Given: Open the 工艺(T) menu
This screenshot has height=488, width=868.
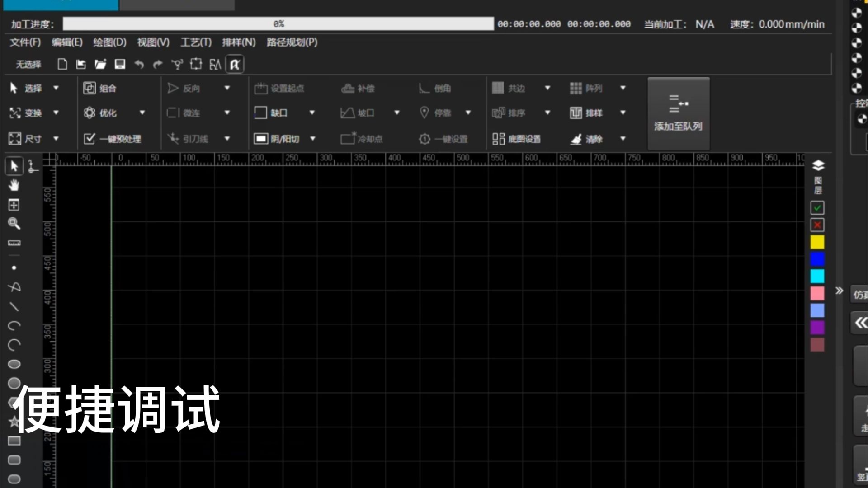Looking at the screenshot, I should click(196, 42).
